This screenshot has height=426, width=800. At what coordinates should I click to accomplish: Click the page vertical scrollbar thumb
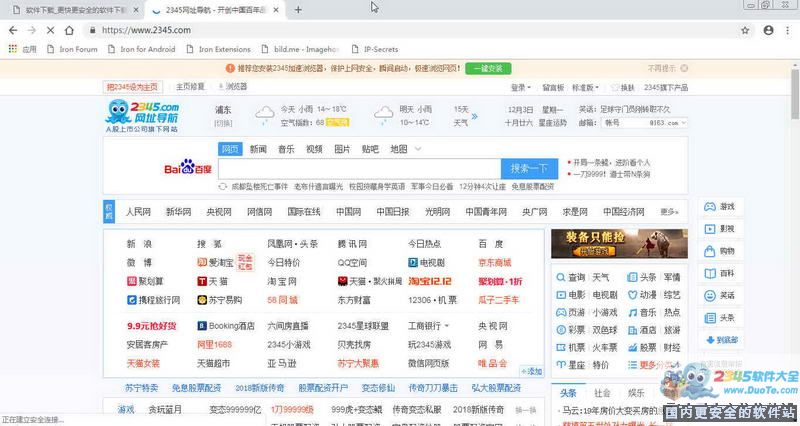click(794, 93)
